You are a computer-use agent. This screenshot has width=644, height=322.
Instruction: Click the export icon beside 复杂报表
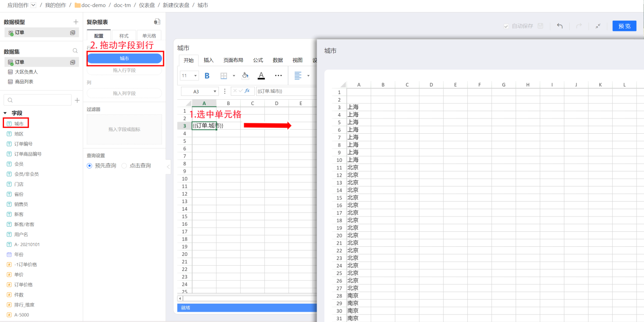coord(157,21)
